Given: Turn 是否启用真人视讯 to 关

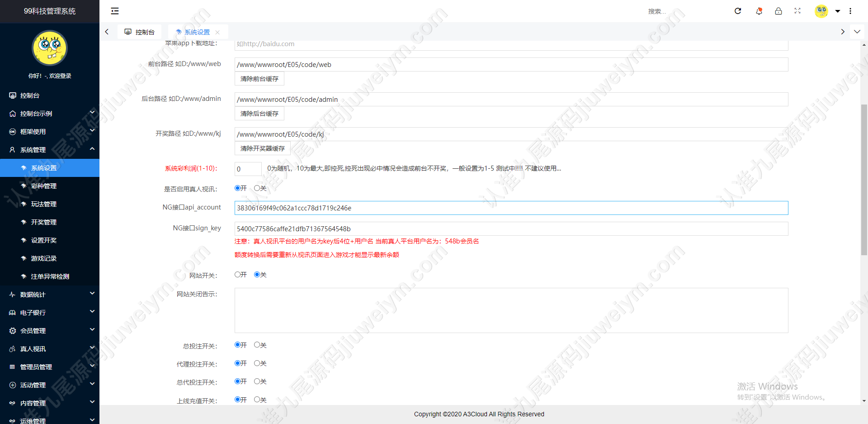Looking at the screenshot, I should pos(257,188).
